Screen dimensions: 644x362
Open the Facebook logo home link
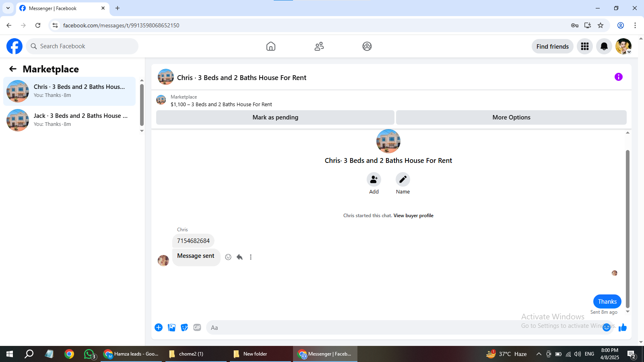tap(14, 46)
